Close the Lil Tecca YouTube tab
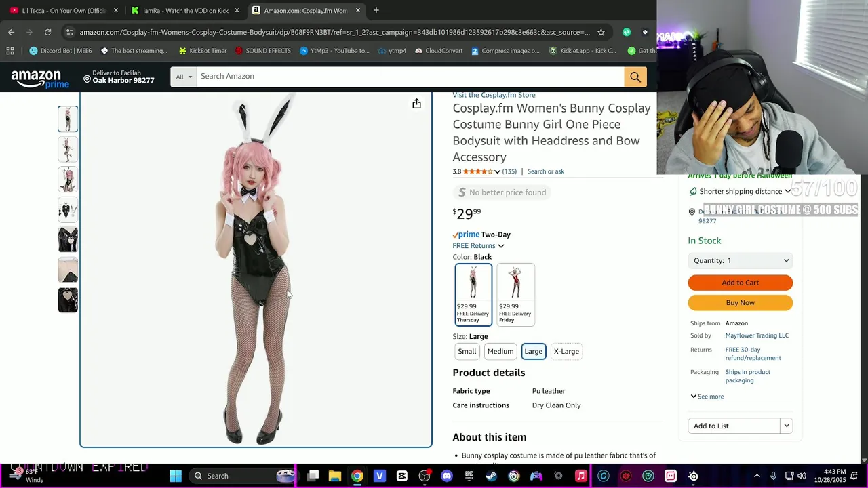The image size is (868, 488). coord(116,10)
